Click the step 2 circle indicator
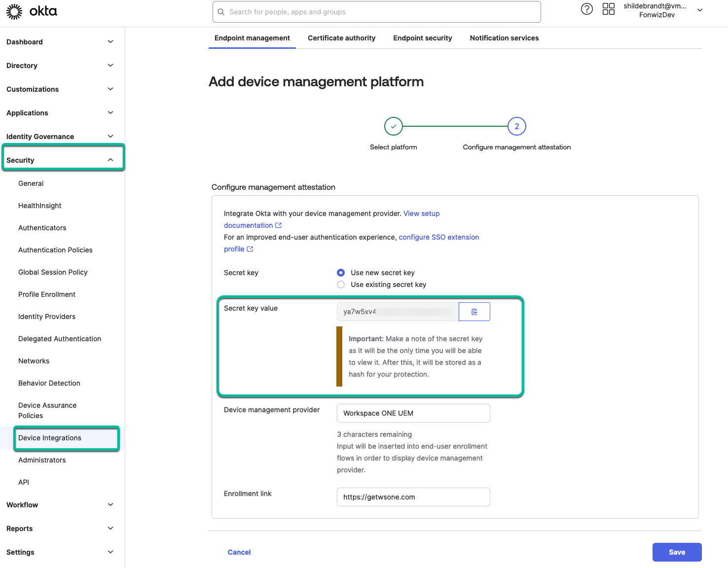Viewport: 728px width, 568px height. [516, 126]
